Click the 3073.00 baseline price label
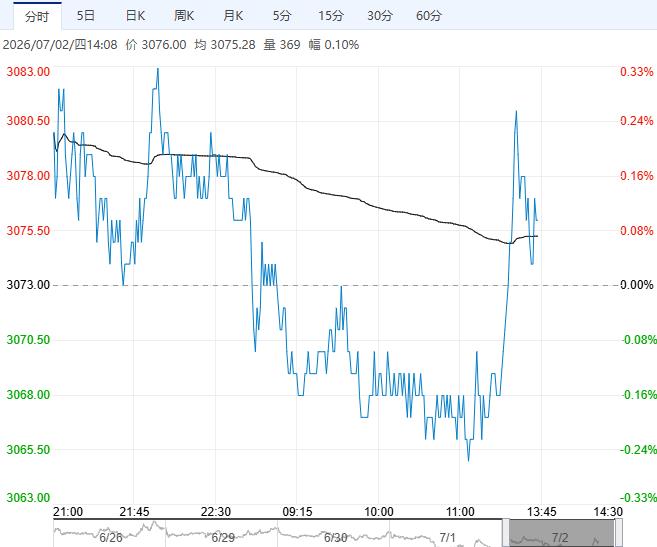The width and height of the screenshot is (657, 547). click(28, 285)
